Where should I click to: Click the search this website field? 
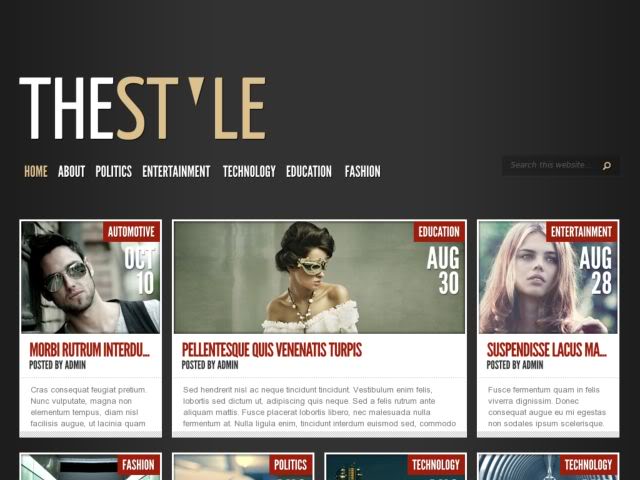click(552, 166)
